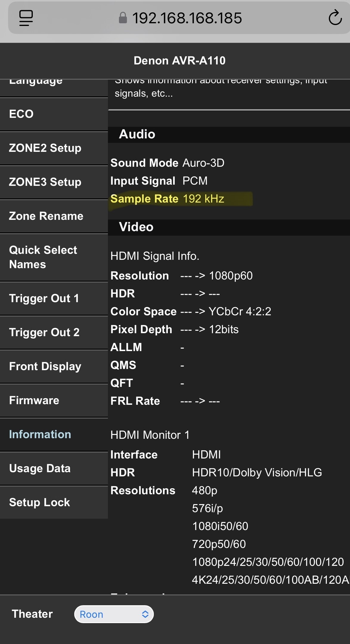Click the HDMI Signal Info. heading

155,256
